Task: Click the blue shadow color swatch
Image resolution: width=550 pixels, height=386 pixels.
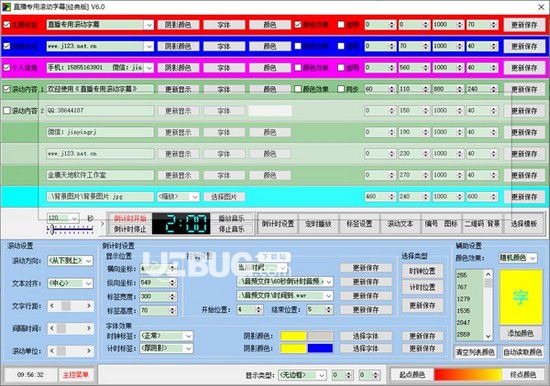Action: [x=320, y=348]
